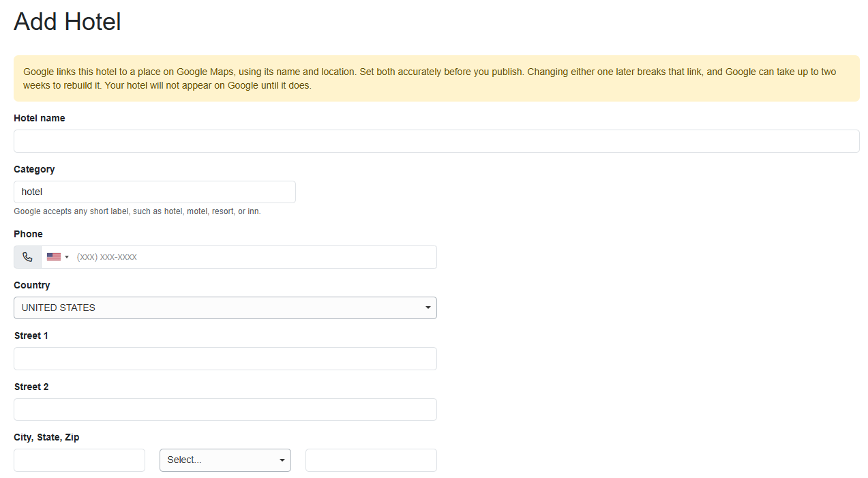Open the Country dropdown showing UNITED STATES
Image resolution: width=868 pixels, height=478 pixels.
coord(225,308)
